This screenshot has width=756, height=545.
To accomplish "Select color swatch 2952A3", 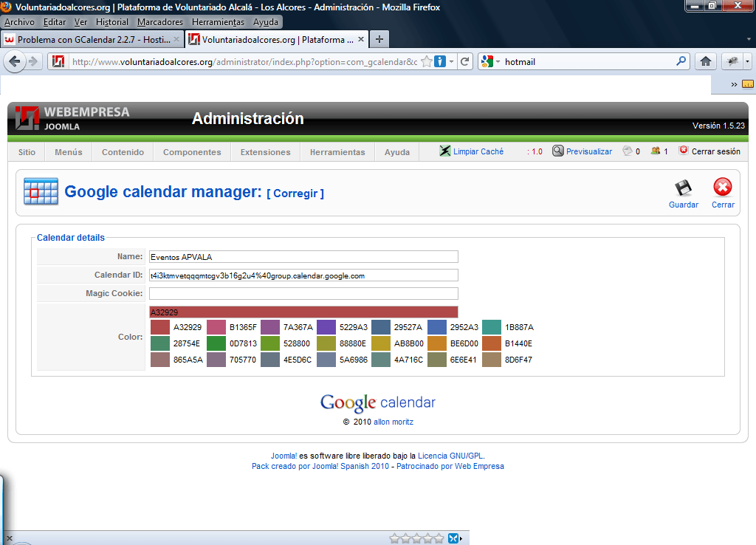I will 437,327.
